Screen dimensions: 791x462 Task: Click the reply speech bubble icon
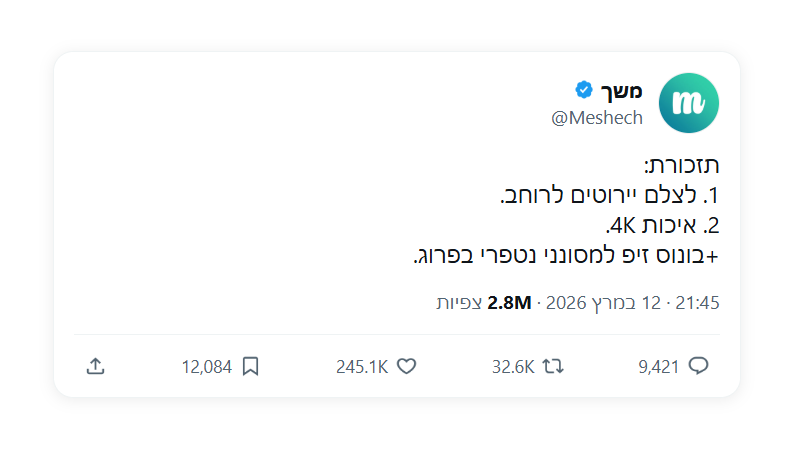[x=699, y=366]
